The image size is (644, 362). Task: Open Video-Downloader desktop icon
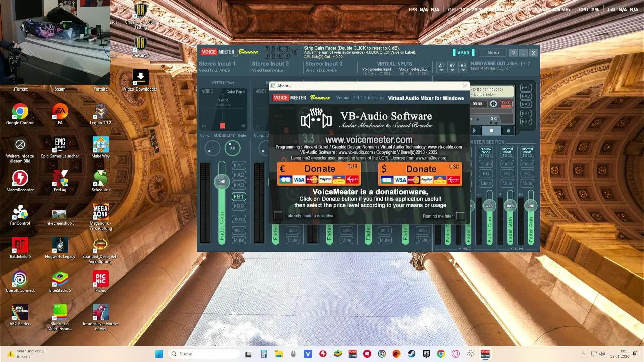coord(140,80)
